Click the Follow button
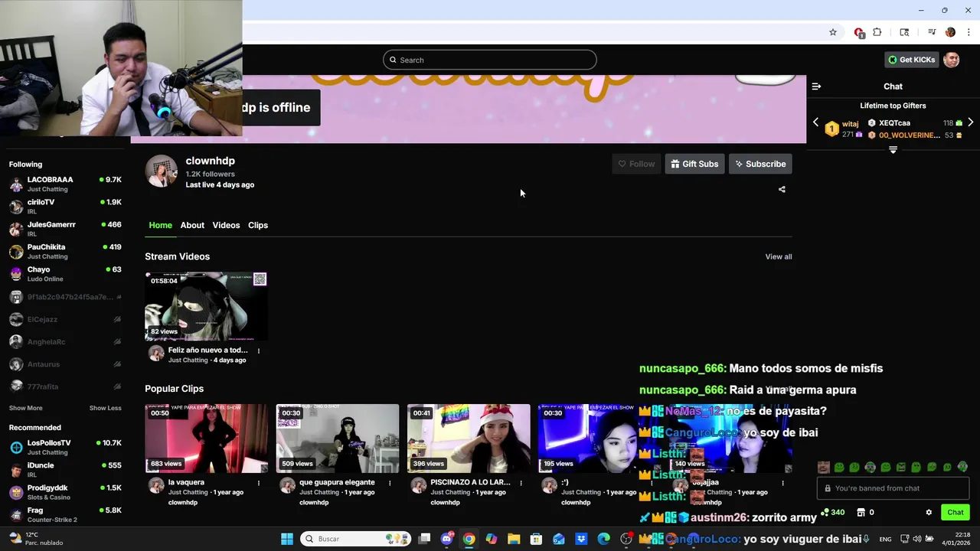The height and width of the screenshot is (551, 980). 636,164
